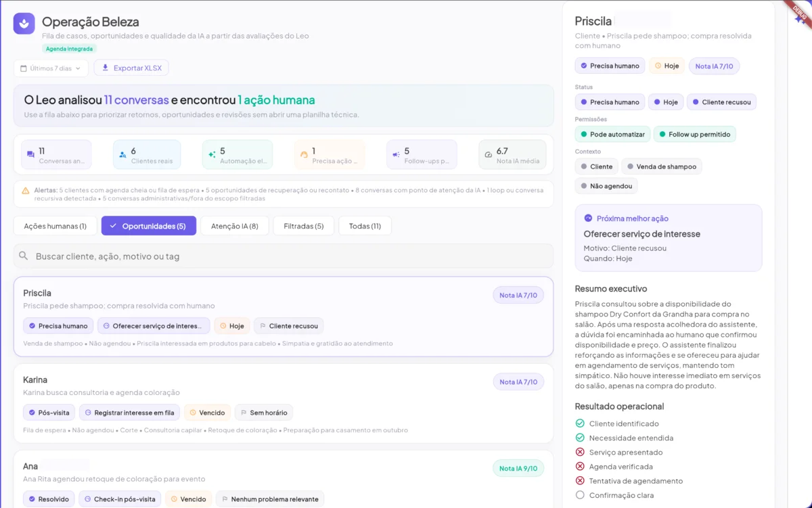Image resolution: width=812 pixels, height=508 pixels.
Task: Click the people icon in Clientes reais card
Action: (x=122, y=155)
